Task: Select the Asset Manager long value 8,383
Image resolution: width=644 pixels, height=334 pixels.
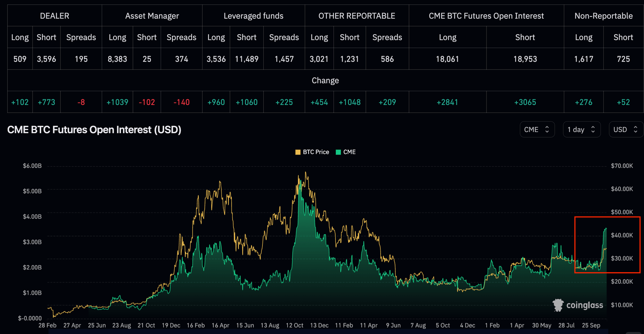Action: point(117,59)
